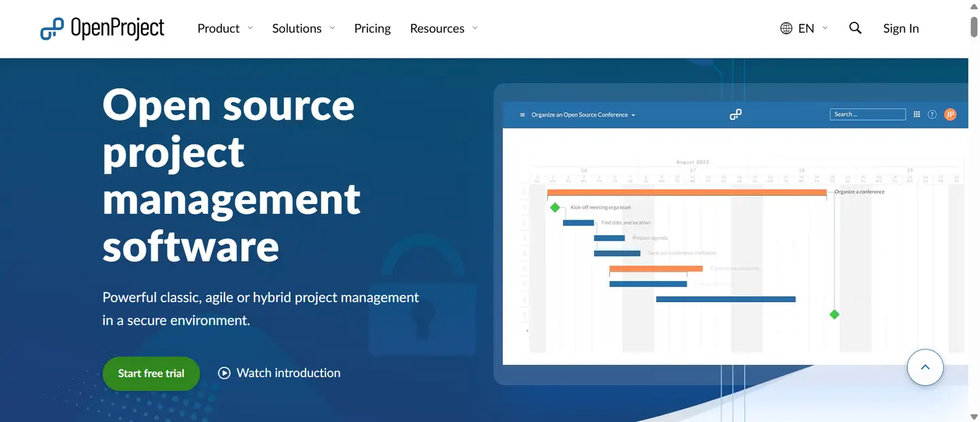Image resolution: width=980 pixels, height=422 pixels.
Task: Open the Product menu
Action: point(218,29)
